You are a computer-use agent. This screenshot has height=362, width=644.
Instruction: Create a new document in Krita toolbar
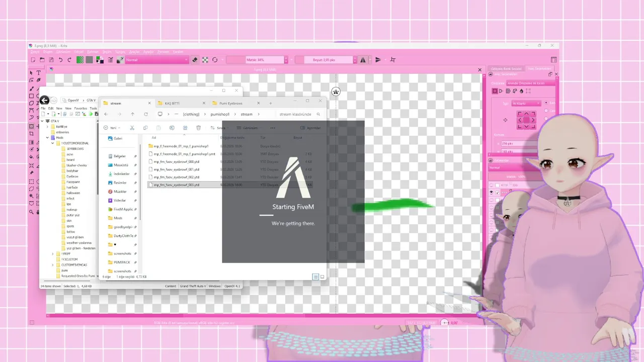(x=33, y=60)
